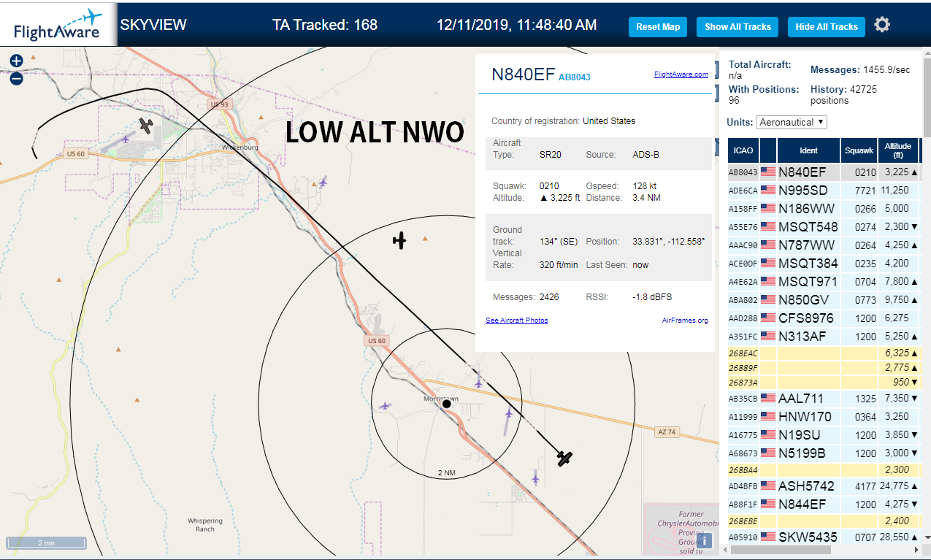Click the purple airport marker east of Wickenburg

323,182
